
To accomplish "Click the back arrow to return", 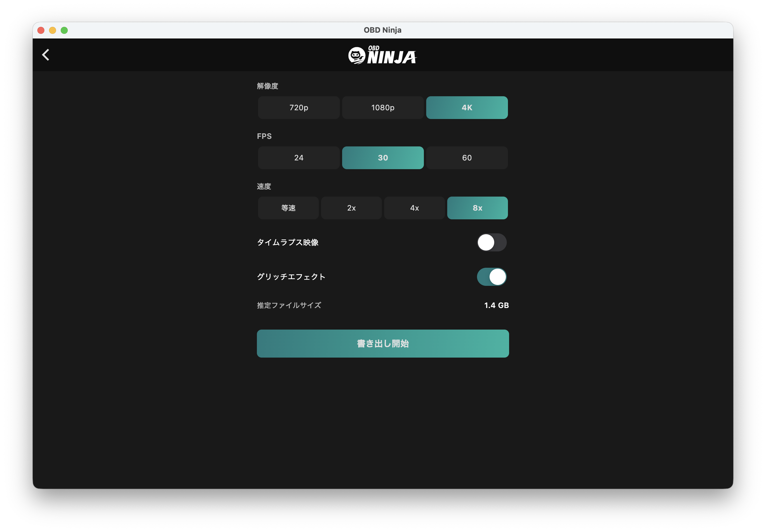I will click(x=45, y=54).
